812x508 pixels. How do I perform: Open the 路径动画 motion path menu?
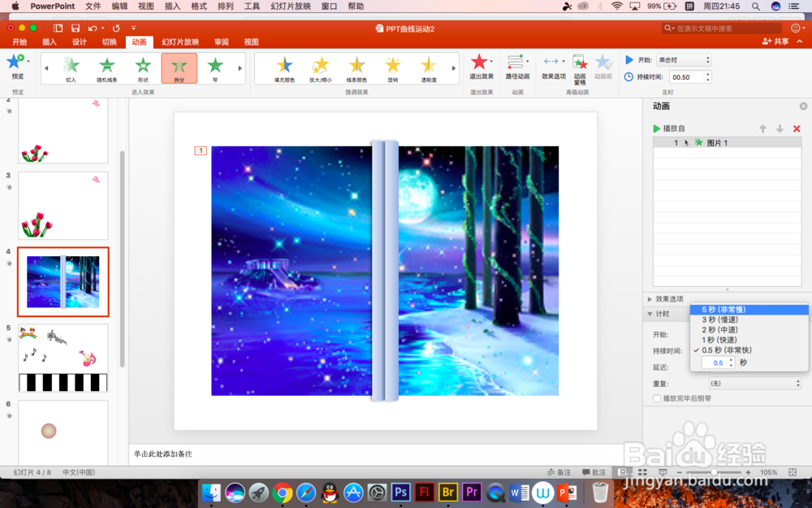pyautogui.click(x=517, y=67)
